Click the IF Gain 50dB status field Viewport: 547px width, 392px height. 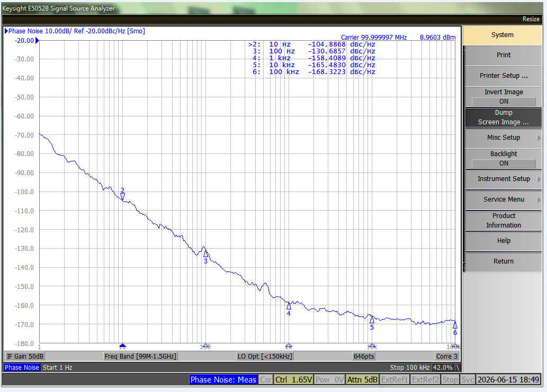25,356
